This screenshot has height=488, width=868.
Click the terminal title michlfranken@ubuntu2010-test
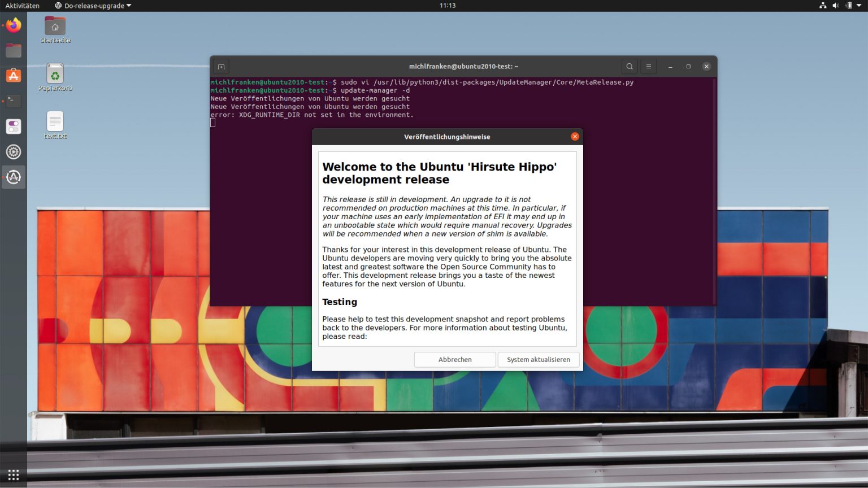click(463, 67)
